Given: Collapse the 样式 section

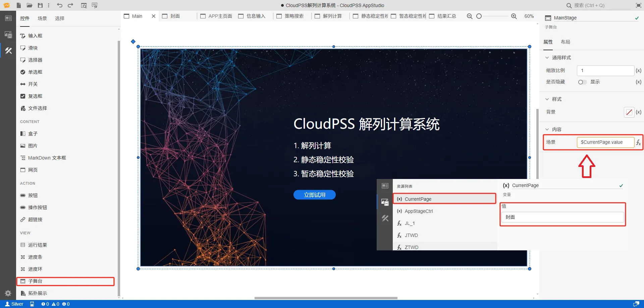Looking at the screenshot, I should point(547,99).
